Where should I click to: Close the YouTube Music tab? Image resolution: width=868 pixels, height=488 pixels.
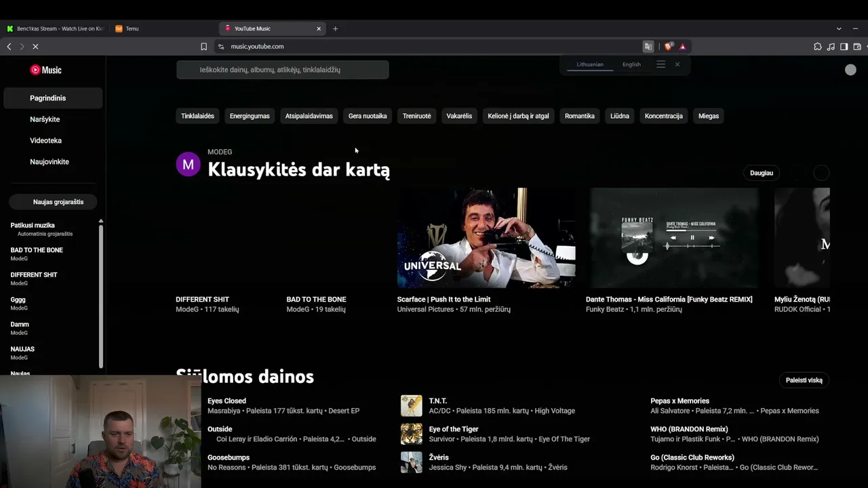(x=319, y=28)
